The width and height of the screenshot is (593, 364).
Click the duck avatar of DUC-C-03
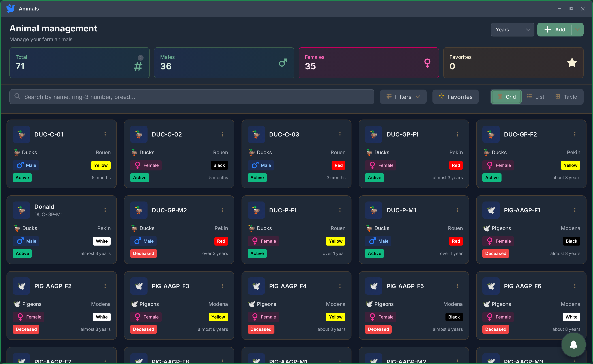click(256, 134)
